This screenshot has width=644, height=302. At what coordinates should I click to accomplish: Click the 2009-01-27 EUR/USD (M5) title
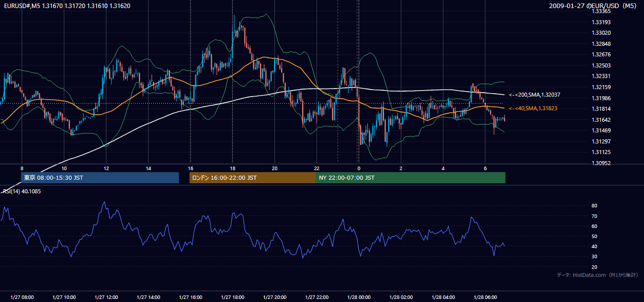click(593, 6)
